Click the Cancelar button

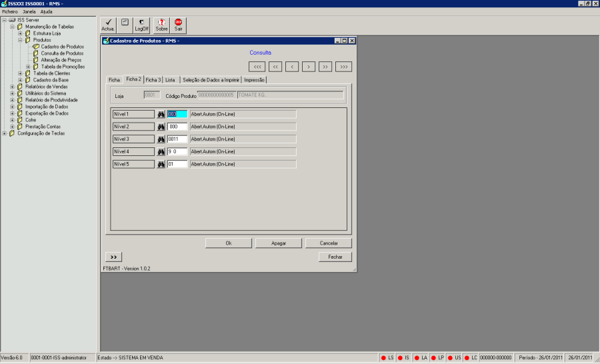[x=329, y=243]
